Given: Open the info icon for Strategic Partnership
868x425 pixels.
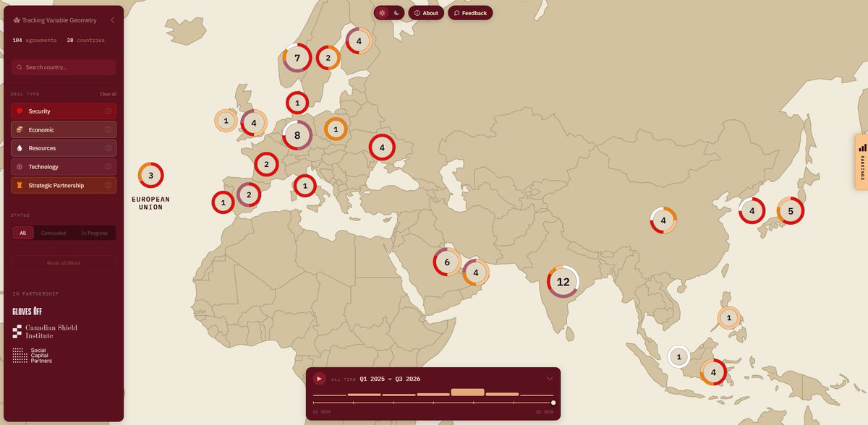Looking at the screenshot, I should pyautogui.click(x=108, y=185).
